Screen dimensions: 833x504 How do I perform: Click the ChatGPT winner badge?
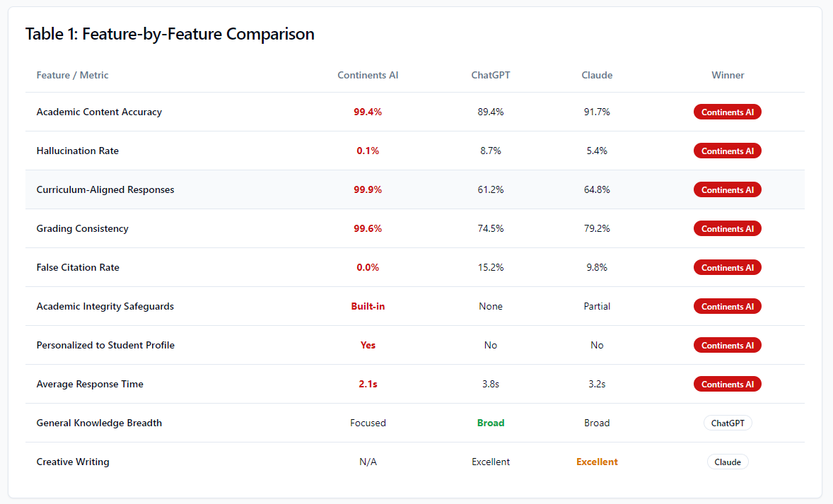coord(728,423)
